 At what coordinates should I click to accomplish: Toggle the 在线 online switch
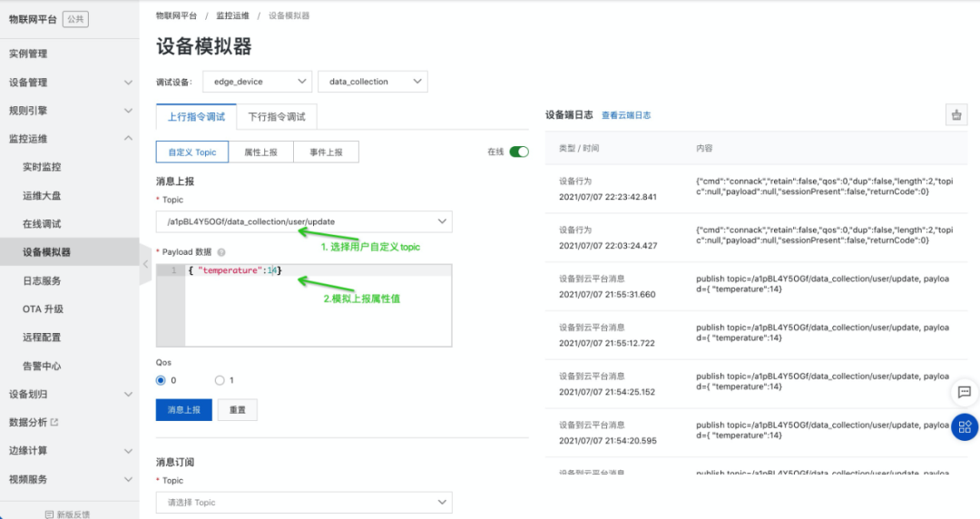click(x=519, y=152)
